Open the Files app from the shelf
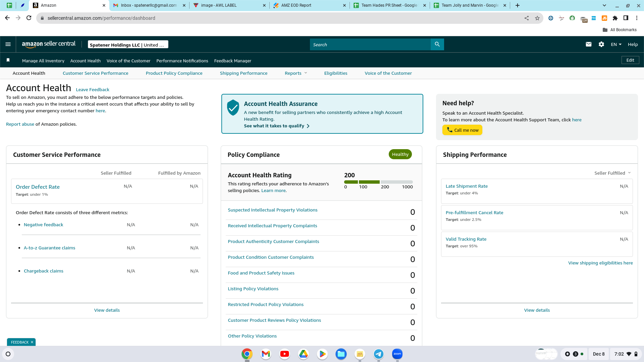The image size is (644, 362). pyautogui.click(x=341, y=354)
